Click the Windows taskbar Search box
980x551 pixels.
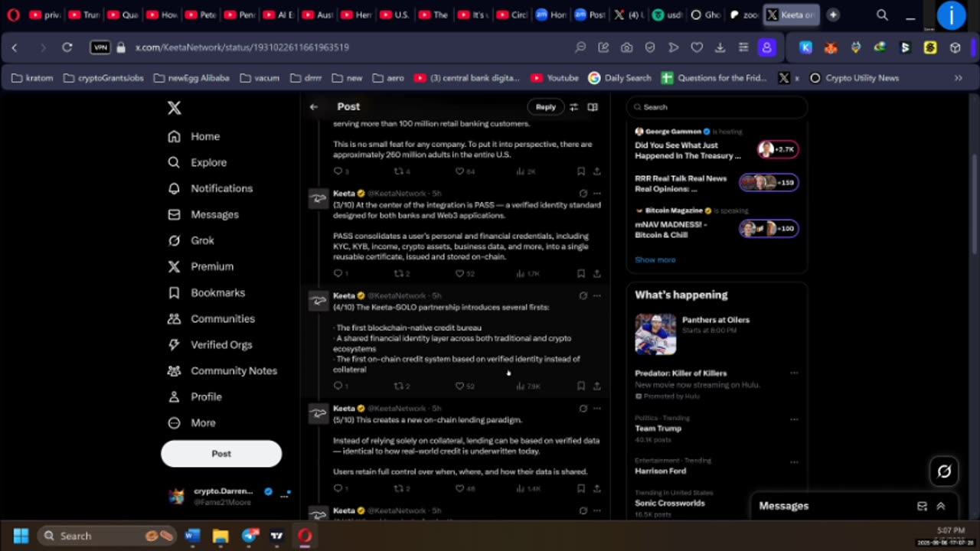click(x=106, y=536)
